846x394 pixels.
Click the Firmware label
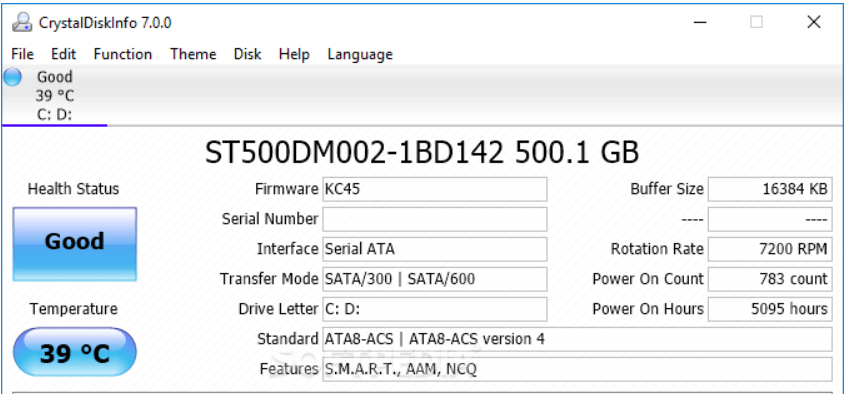(286, 189)
